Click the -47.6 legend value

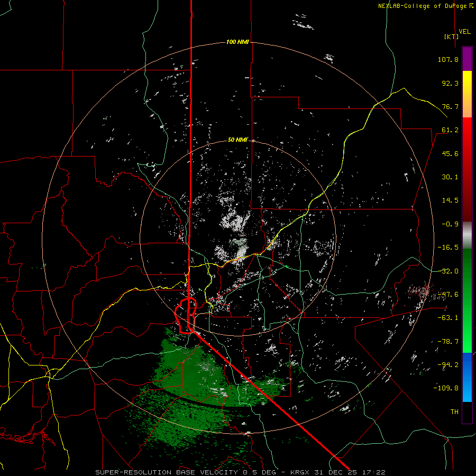[x=448, y=295]
